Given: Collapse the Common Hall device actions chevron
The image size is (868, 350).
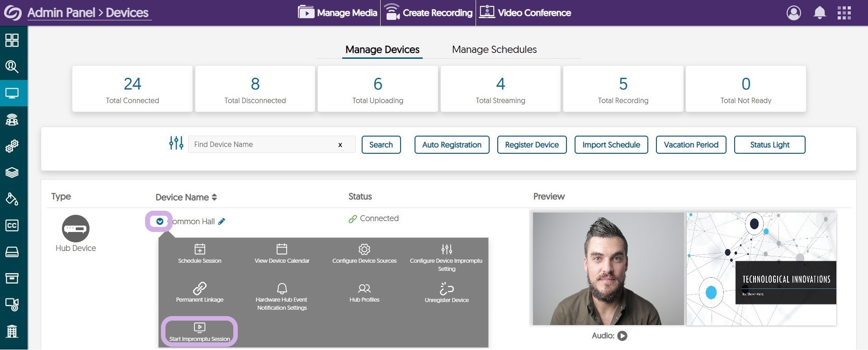Looking at the screenshot, I should click(160, 222).
